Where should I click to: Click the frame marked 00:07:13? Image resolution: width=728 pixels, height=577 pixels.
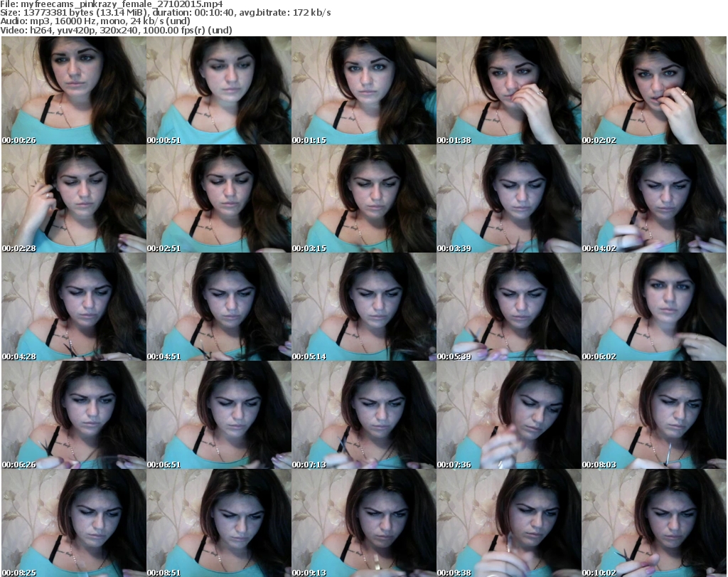[x=364, y=415]
